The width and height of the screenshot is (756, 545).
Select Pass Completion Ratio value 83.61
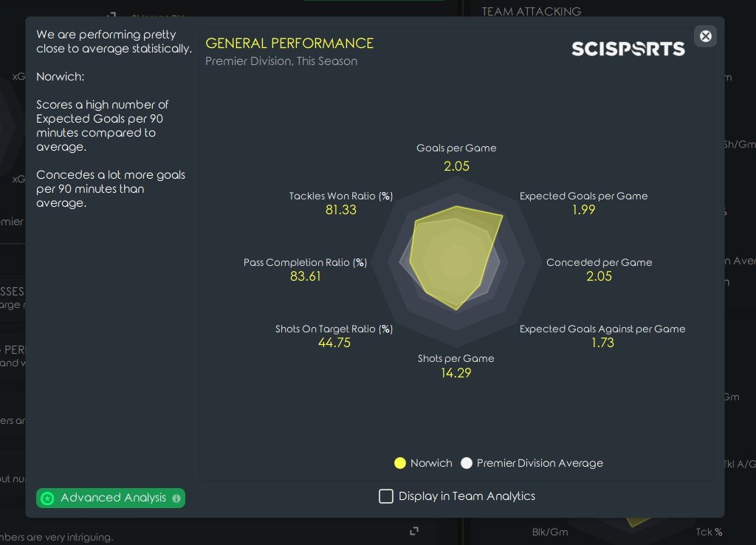point(305,276)
